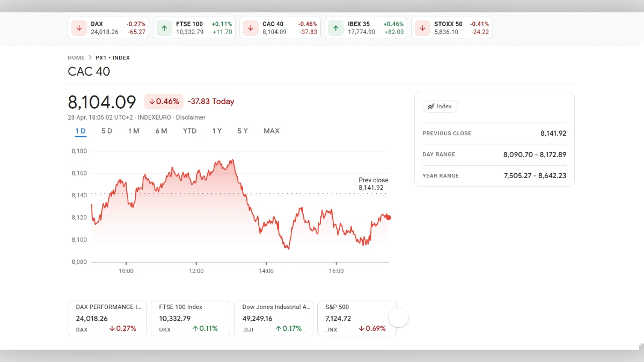The height and width of the screenshot is (362, 644).
Task: Open the DAX PERFORMANCE-I card
Action: click(107, 317)
